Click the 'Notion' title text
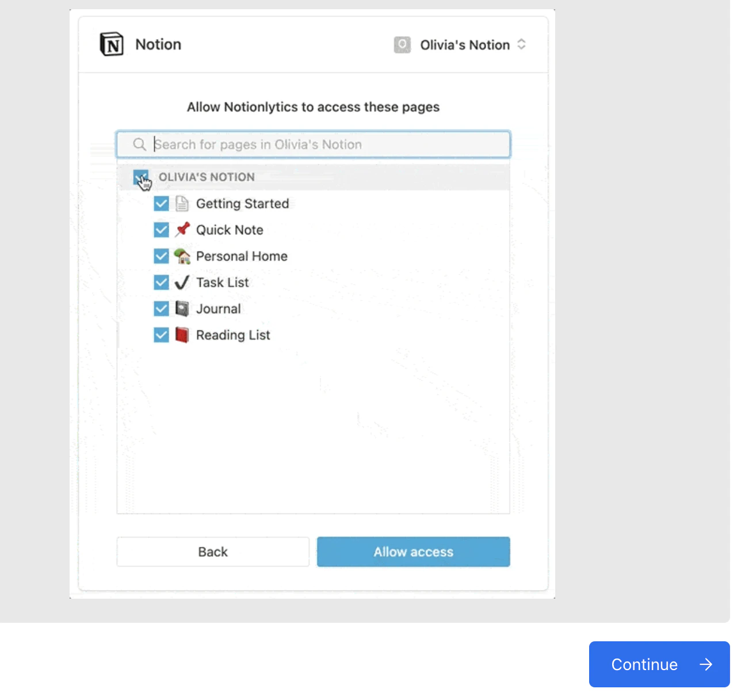Image resolution: width=741 pixels, height=700 pixels. point(158,44)
